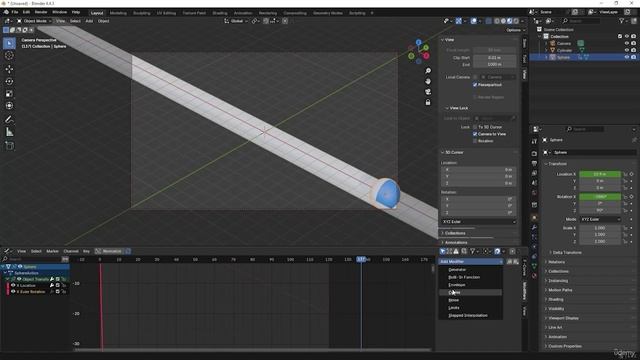The width and height of the screenshot is (640, 360).
Task: Switch to the Animation workspace tab
Action: click(243, 13)
